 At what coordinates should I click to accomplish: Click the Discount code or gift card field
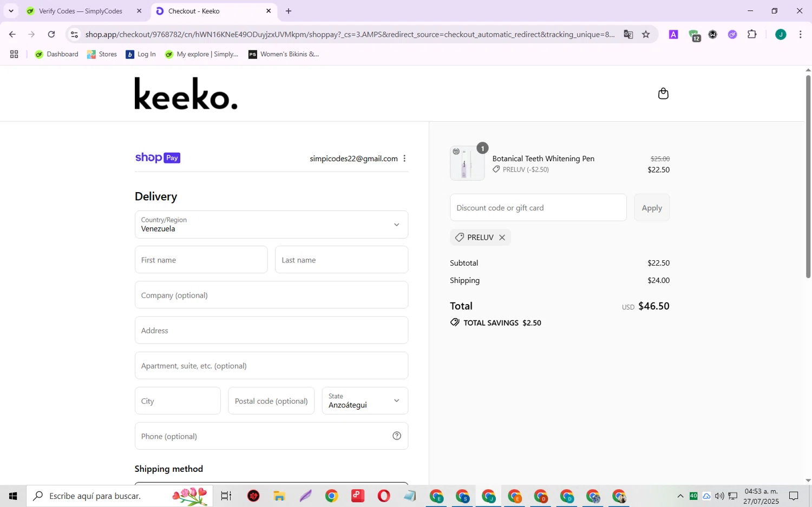[538, 208]
